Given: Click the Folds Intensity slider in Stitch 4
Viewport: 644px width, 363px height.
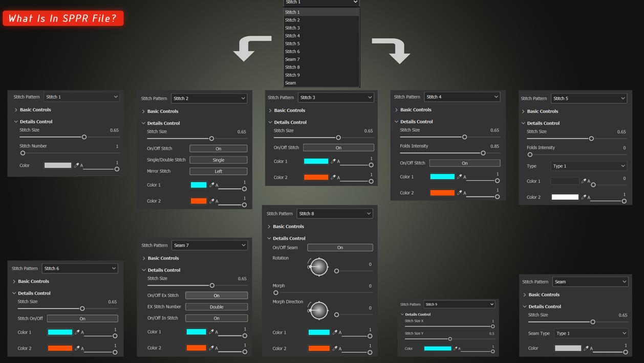Looking at the screenshot, I should click(441, 153).
